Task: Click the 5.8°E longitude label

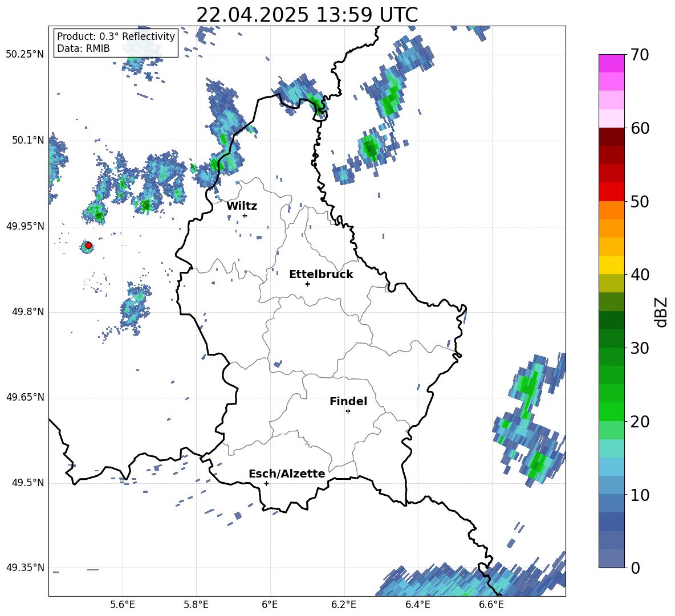Action: point(196,605)
